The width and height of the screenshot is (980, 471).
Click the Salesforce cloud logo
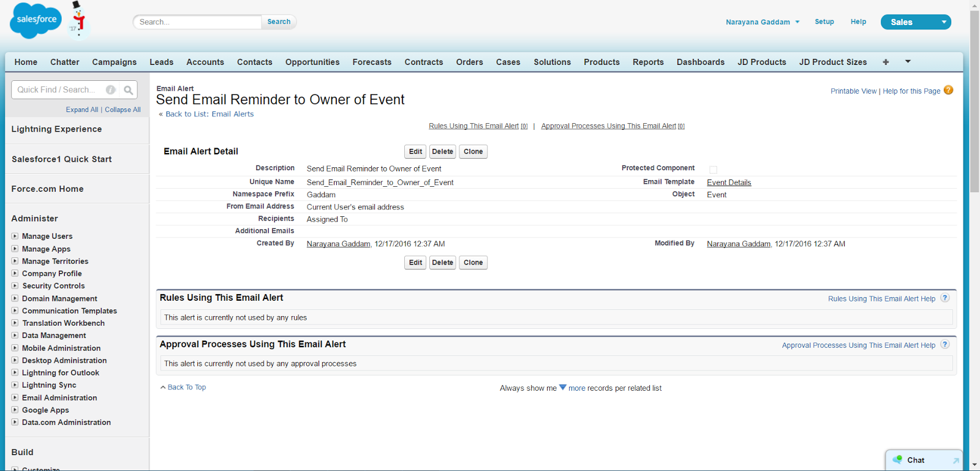click(36, 20)
